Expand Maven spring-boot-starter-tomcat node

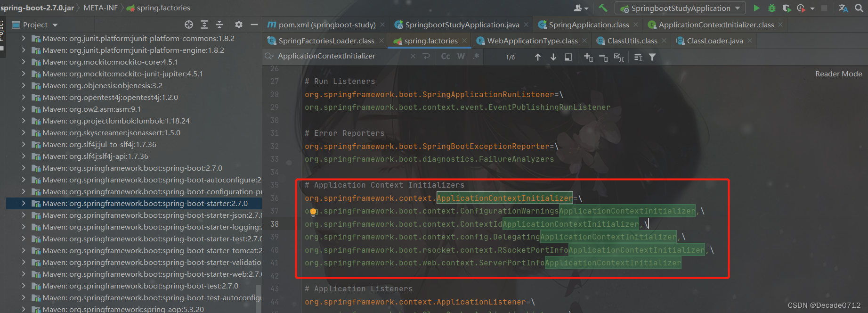tap(24, 250)
